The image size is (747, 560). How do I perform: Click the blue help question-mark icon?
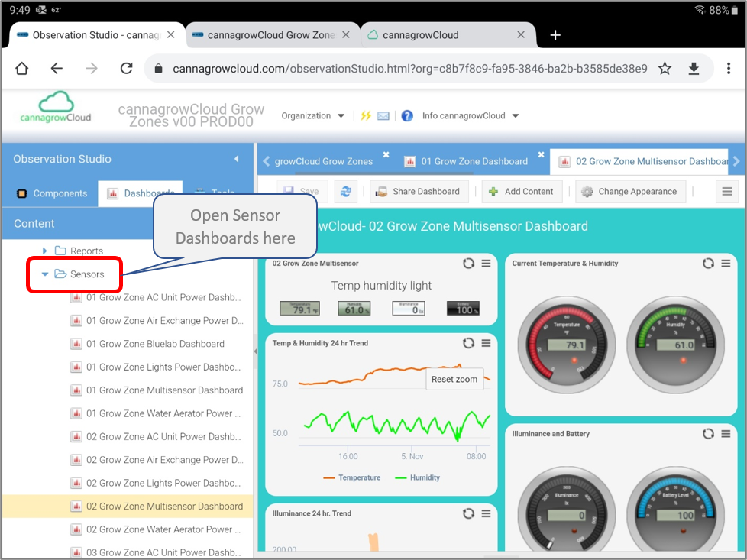click(x=407, y=116)
